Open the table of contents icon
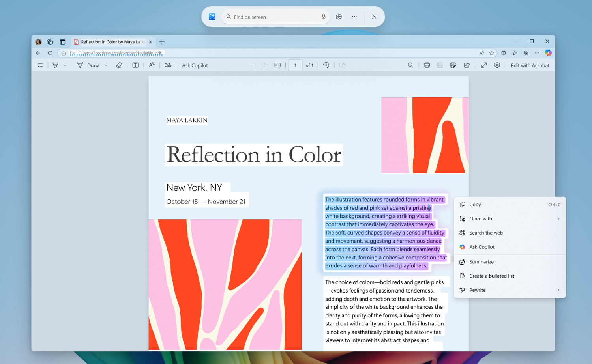 [x=40, y=65]
